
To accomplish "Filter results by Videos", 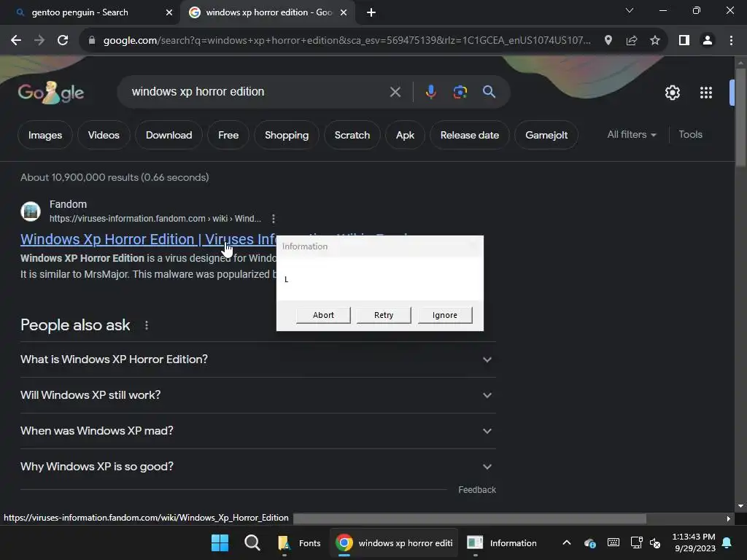I will click(x=104, y=135).
